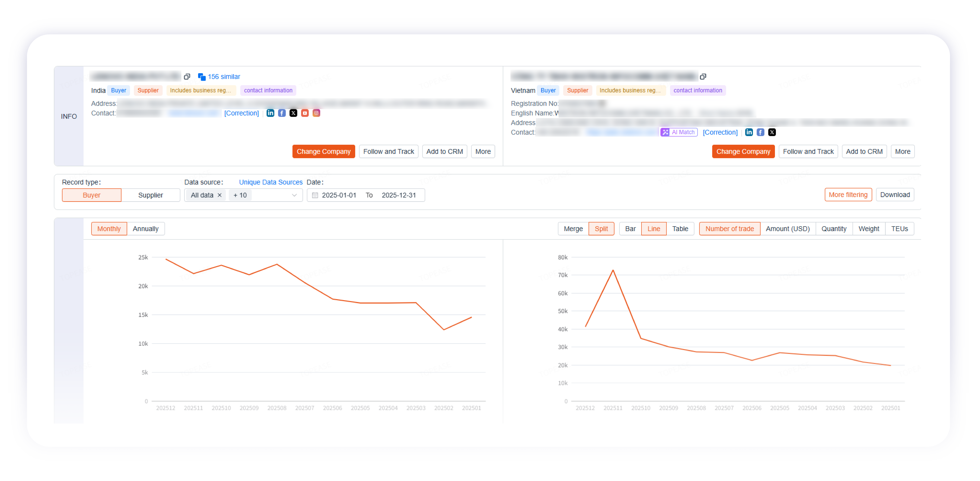Click Change Company for India company
Viewport: 980px width, 481px height.
[x=323, y=151]
